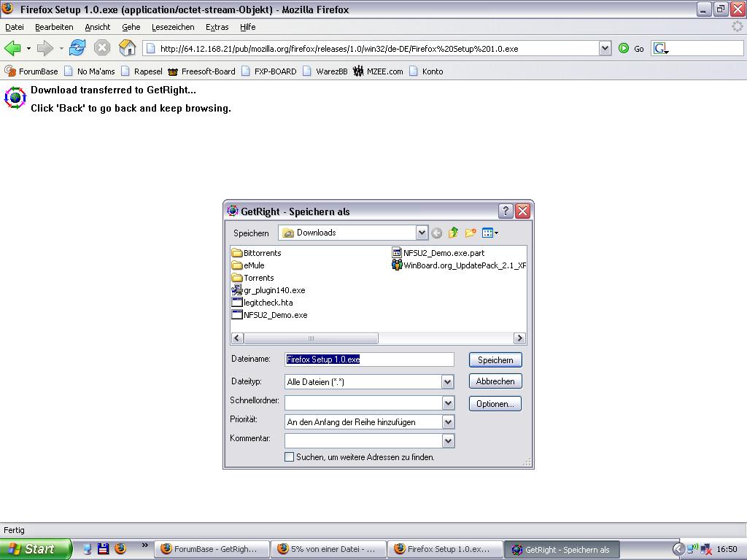
Task: Click the dialog help question mark button
Action: click(x=506, y=211)
